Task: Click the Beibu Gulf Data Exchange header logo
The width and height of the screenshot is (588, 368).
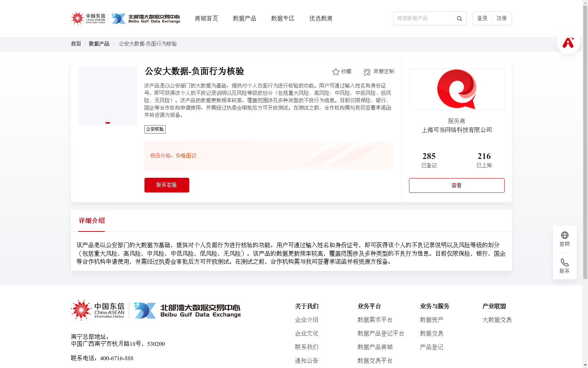Action: click(x=146, y=18)
